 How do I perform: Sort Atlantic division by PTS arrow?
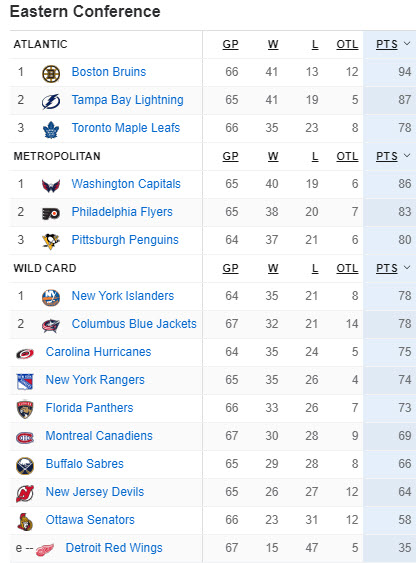click(x=407, y=44)
